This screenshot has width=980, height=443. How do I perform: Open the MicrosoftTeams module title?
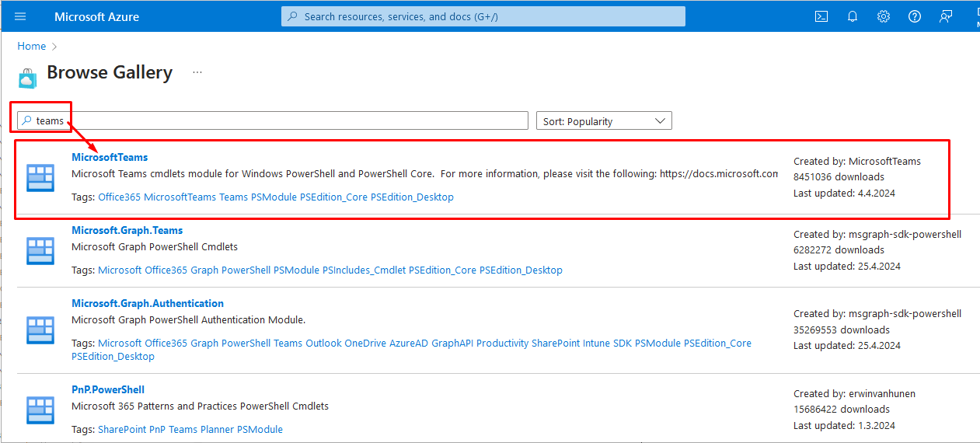tap(110, 157)
